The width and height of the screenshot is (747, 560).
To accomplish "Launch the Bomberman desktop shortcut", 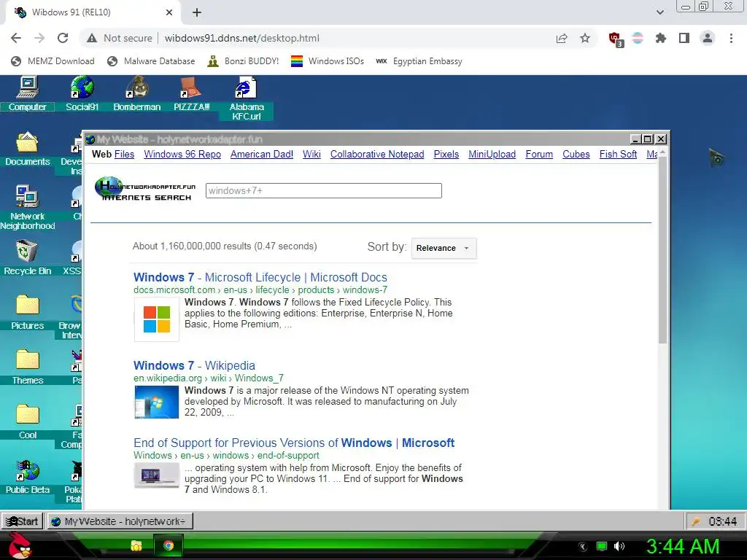I will point(136,94).
